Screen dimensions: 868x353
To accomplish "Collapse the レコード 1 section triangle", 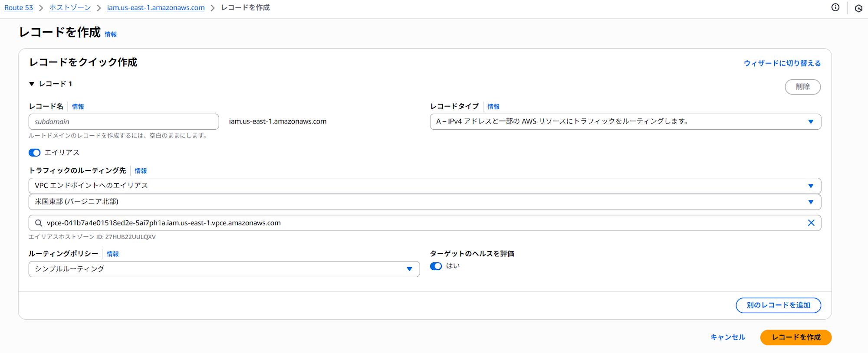I will click(x=32, y=84).
